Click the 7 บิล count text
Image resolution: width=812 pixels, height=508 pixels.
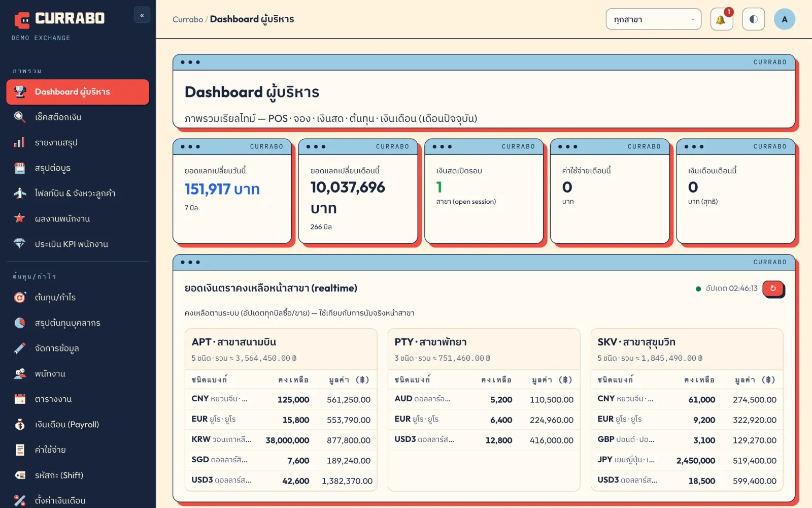pyautogui.click(x=191, y=208)
